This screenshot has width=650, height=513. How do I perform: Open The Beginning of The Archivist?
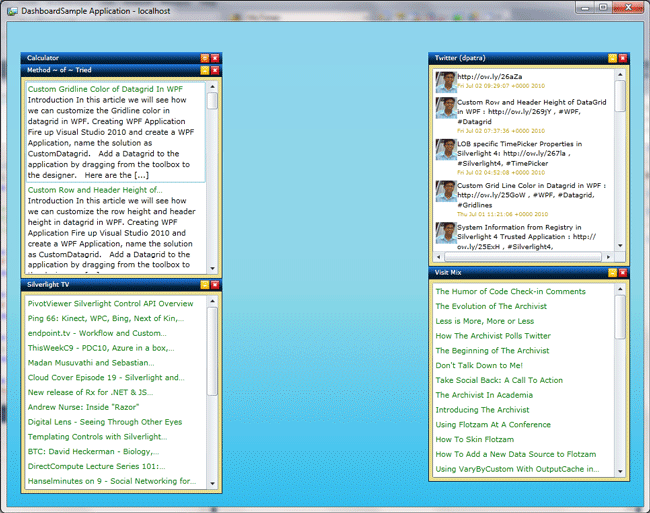(492, 351)
